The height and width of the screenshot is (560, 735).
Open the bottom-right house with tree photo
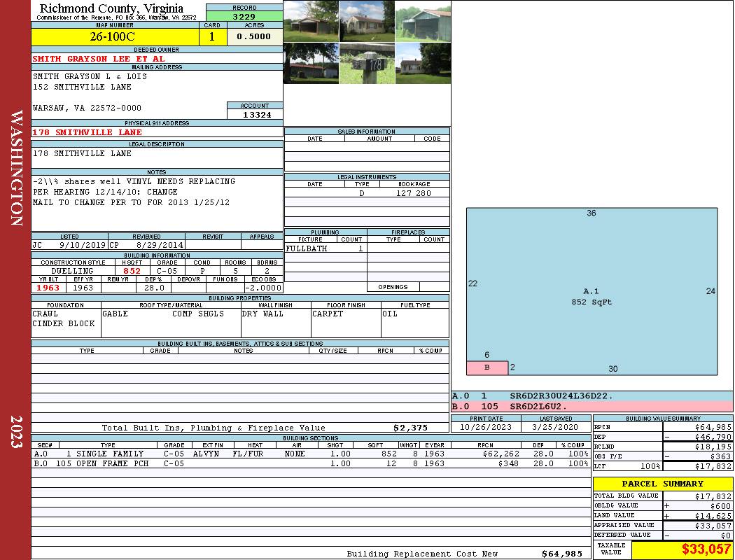423,64
